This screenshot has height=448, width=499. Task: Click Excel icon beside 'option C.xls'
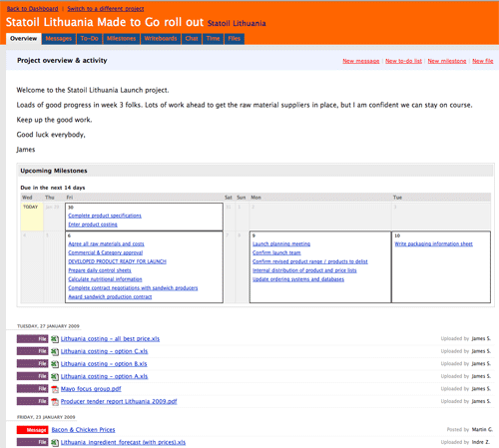pos(55,351)
